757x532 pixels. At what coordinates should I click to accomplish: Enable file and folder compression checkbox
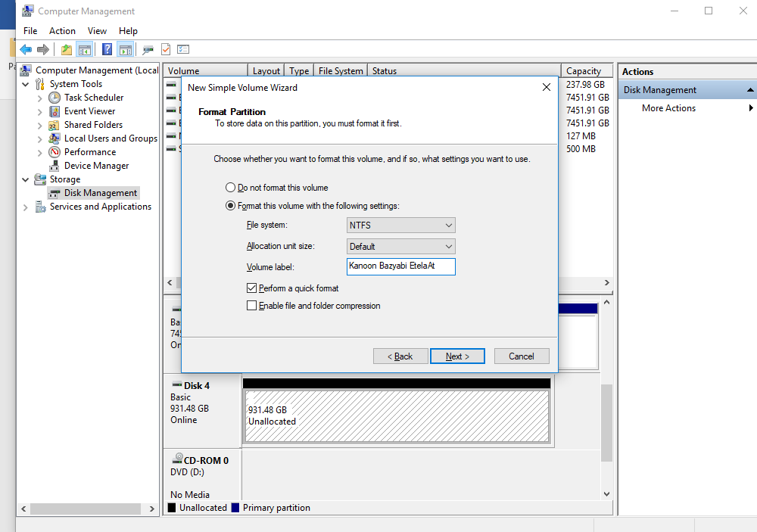click(x=252, y=306)
